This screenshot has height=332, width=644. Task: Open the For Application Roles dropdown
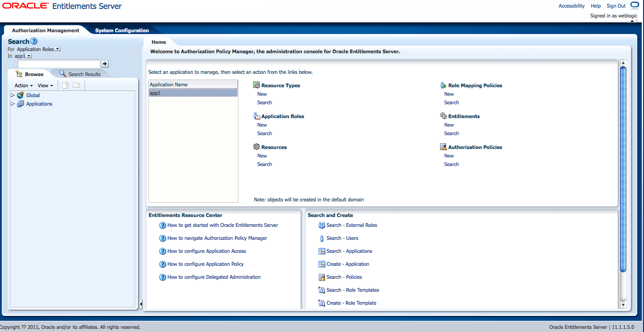tap(58, 49)
